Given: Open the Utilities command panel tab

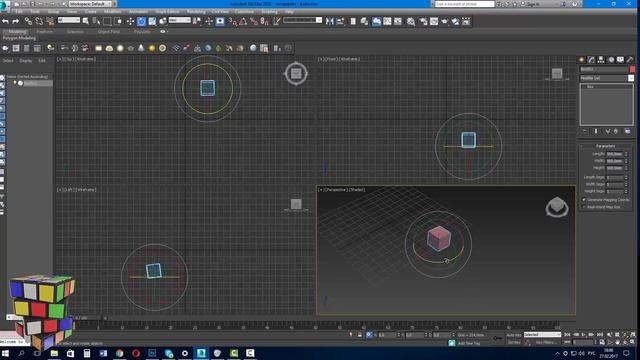Looking at the screenshot, I should (x=630, y=60).
